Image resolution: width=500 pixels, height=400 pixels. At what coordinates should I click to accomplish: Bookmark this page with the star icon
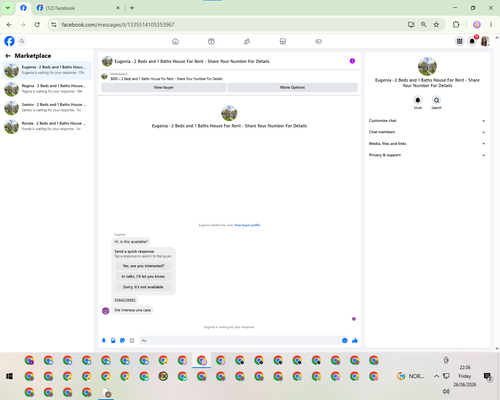(x=436, y=25)
